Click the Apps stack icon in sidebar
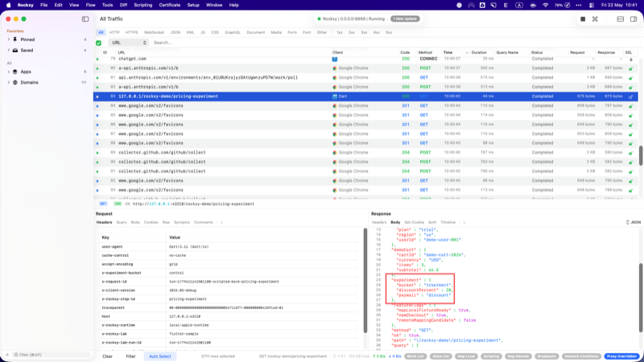 click(x=15, y=72)
